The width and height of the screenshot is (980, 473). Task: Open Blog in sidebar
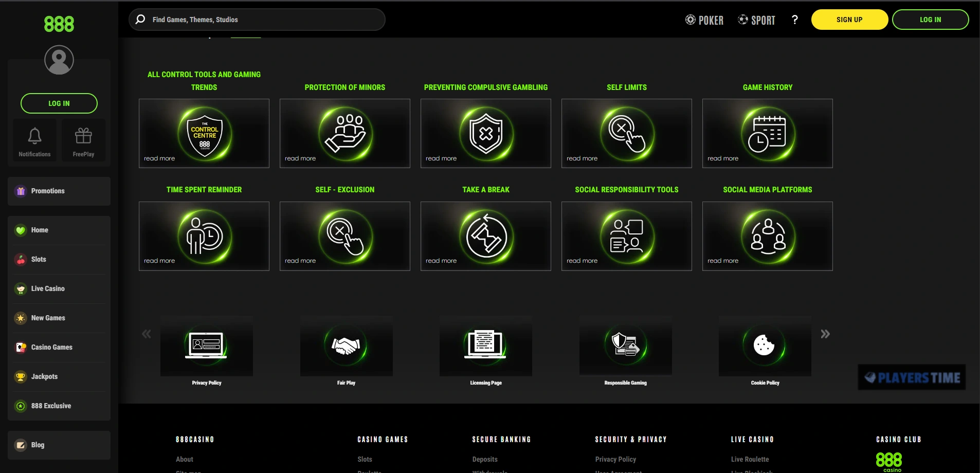(x=59, y=445)
